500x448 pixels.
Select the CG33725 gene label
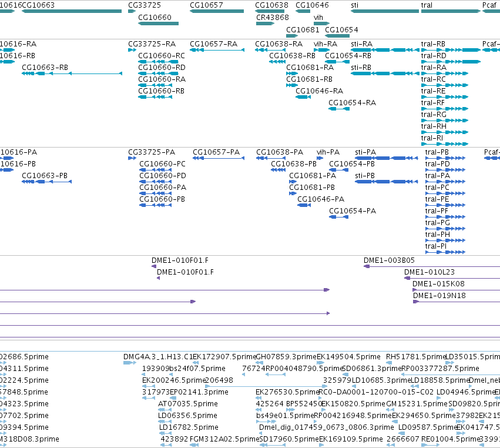pos(145,5)
